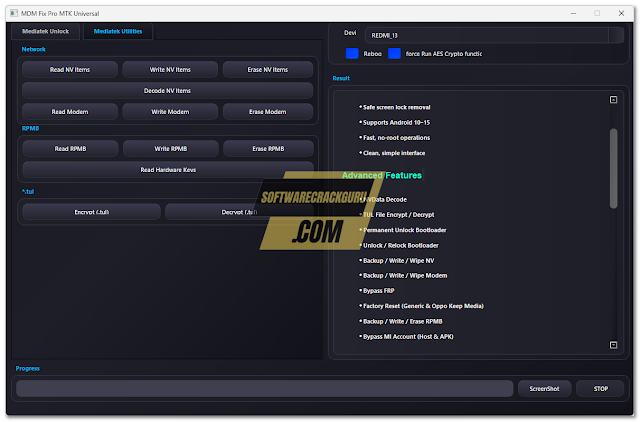Click the Read RPMB button
Image resolution: width=640 pixels, height=422 pixels.
[69, 149]
